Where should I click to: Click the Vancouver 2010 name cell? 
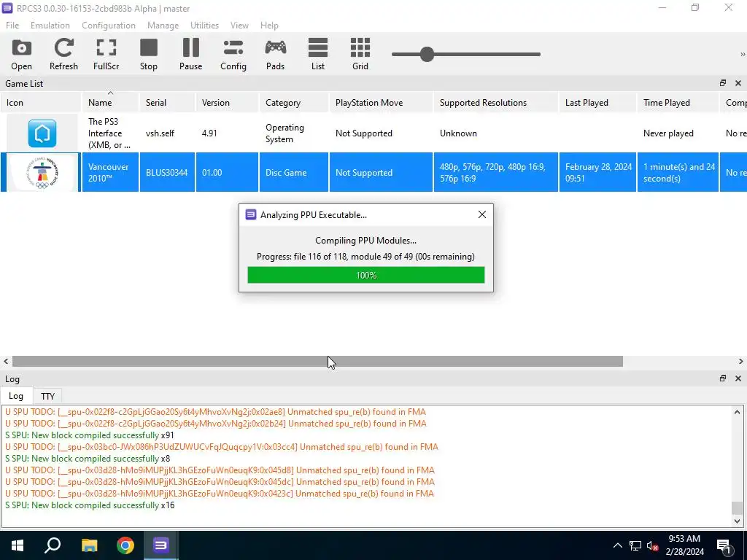pos(110,172)
